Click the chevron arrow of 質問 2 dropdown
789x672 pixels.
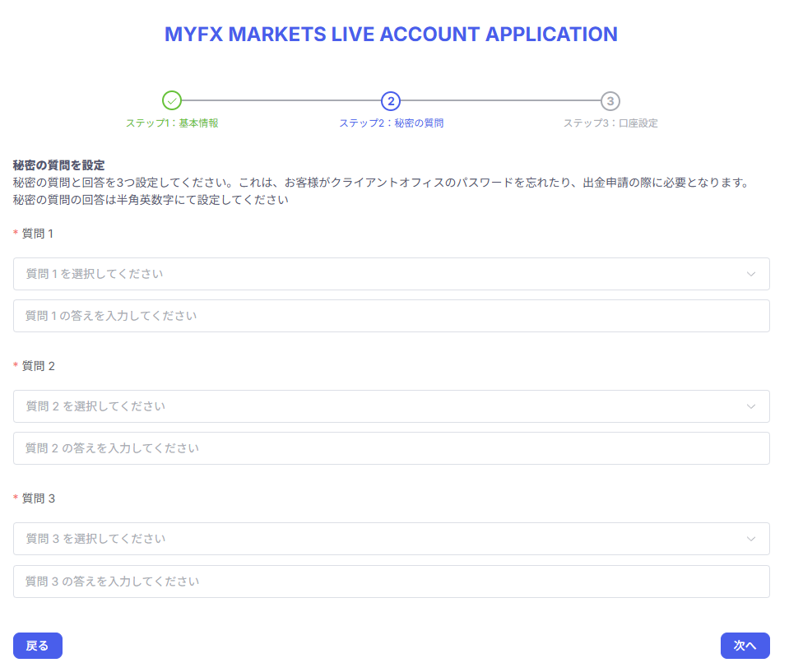pyautogui.click(x=751, y=406)
